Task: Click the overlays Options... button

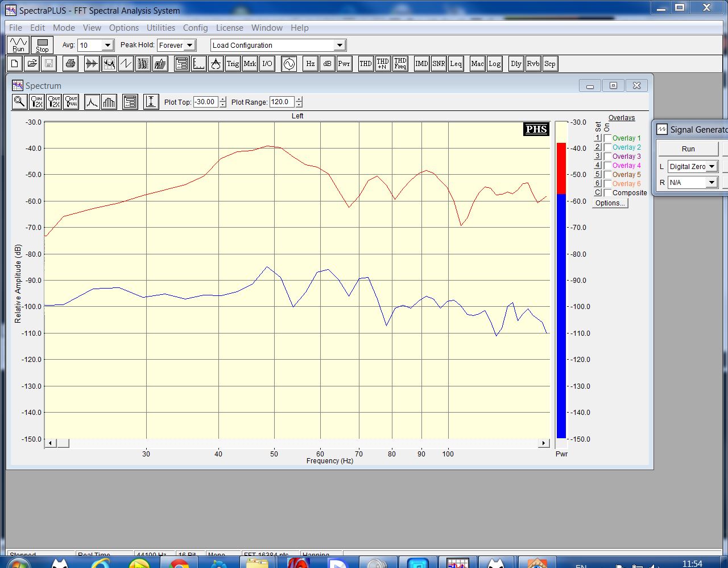Action: point(610,203)
